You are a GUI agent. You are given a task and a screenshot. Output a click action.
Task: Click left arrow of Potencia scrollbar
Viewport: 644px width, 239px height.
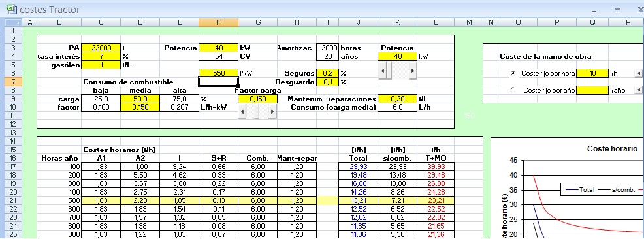coord(382,71)
